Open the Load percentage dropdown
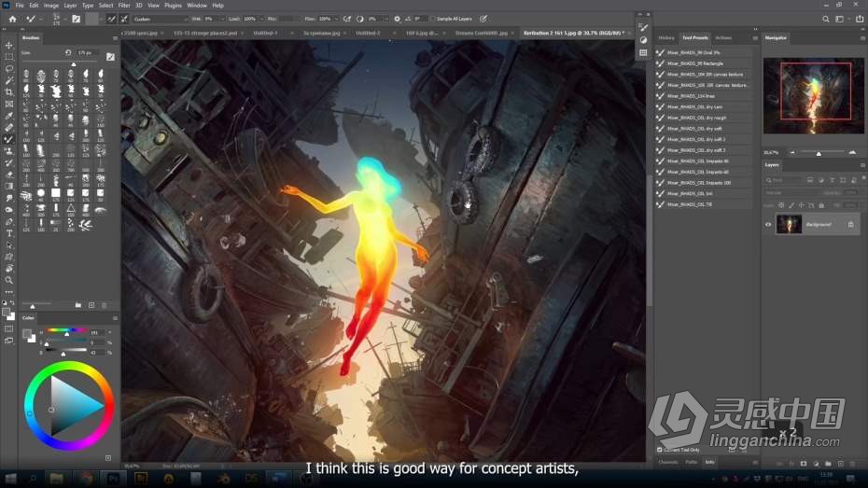The image size is (868, 488). (261, 19)
